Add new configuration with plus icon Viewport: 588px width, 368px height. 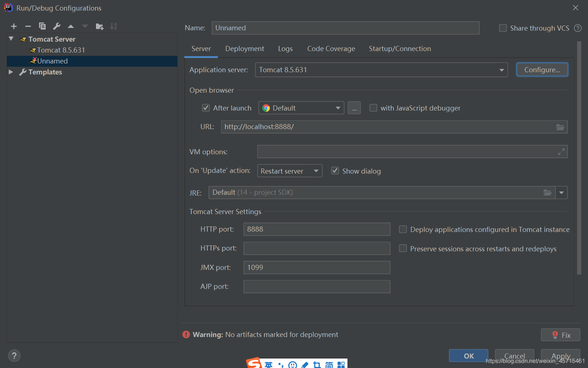14,26
